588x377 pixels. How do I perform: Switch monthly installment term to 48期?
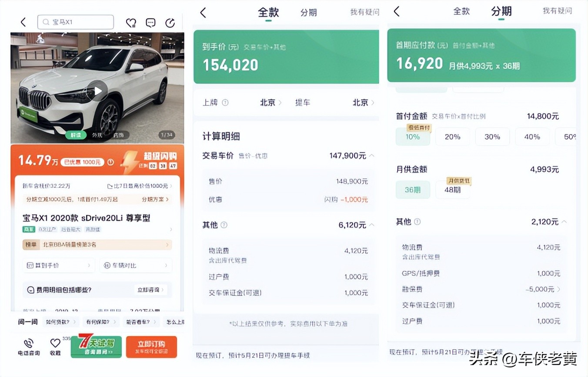(453, 190)
